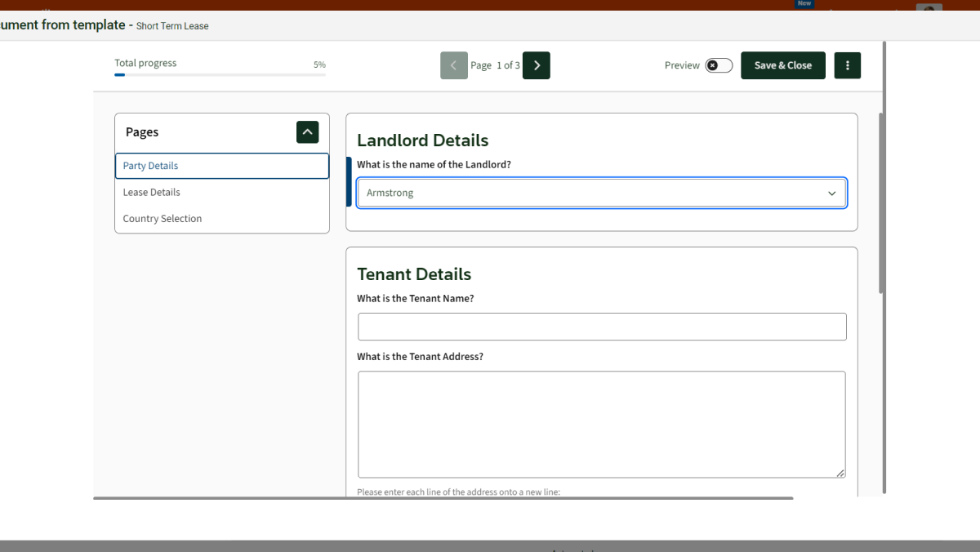Click the blue New badge
This screenshot has width=980, height=552.
804,4
